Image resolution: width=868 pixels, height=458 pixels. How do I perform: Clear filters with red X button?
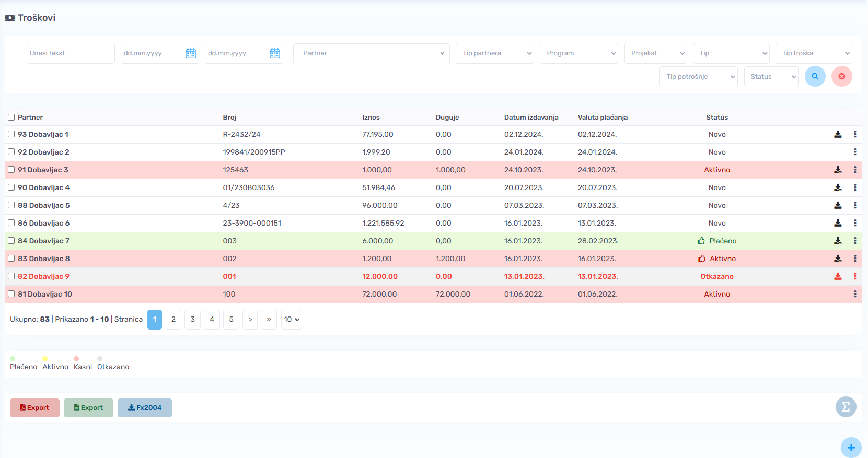pos(841,76)
